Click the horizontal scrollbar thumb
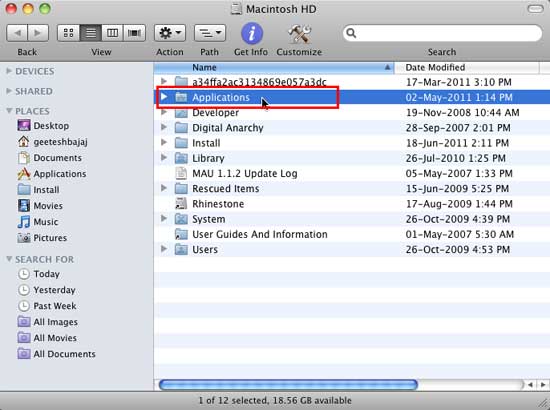 288,384
